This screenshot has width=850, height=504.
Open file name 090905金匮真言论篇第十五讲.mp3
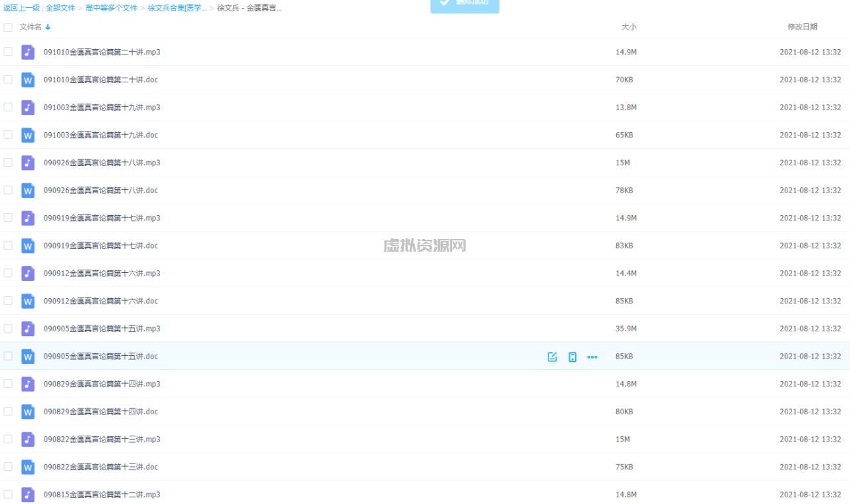click(x=102, y=329)
